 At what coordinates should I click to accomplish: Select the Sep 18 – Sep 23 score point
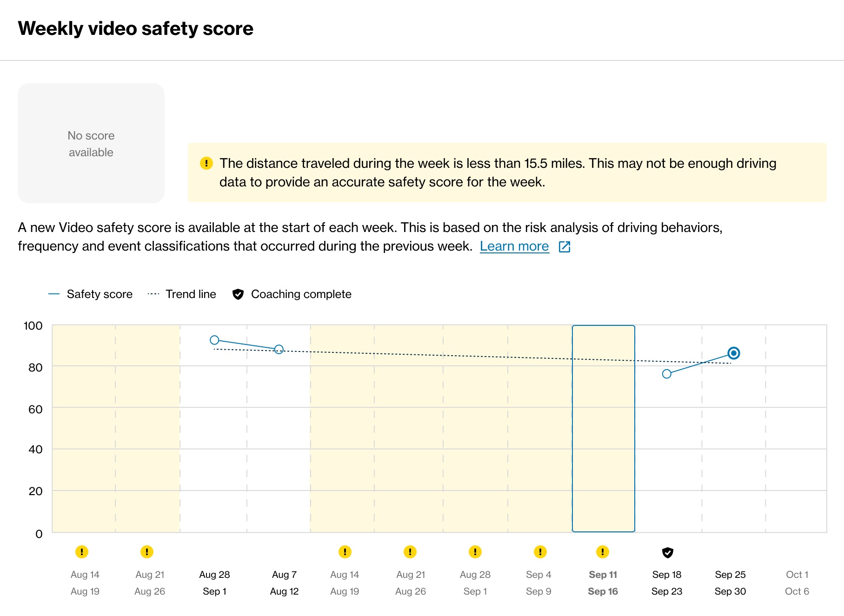click(x=667, y=374)
